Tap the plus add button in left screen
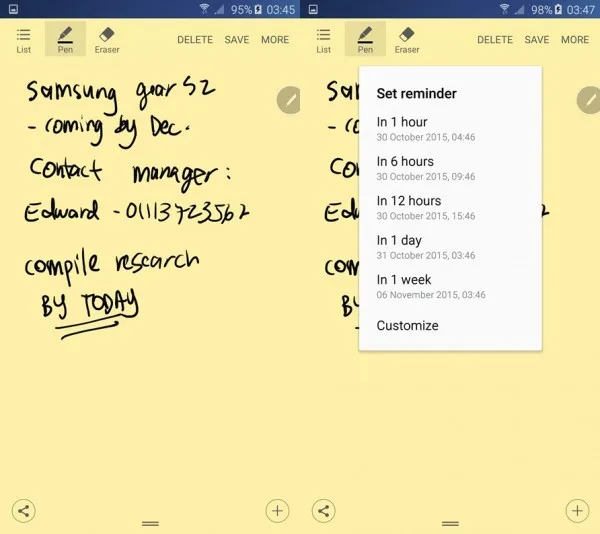The image size is (600, 534). [277, 511]
